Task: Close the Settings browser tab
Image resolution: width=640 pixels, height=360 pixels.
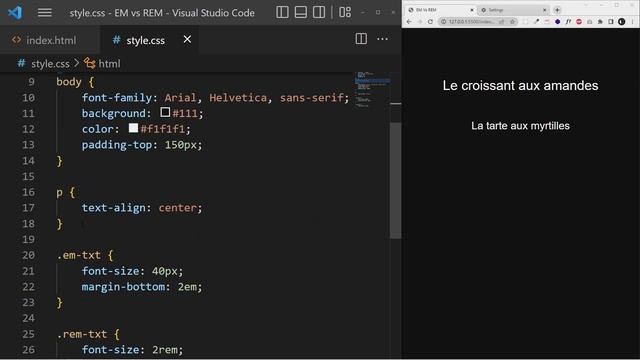Action: click(x=544, y=10)
